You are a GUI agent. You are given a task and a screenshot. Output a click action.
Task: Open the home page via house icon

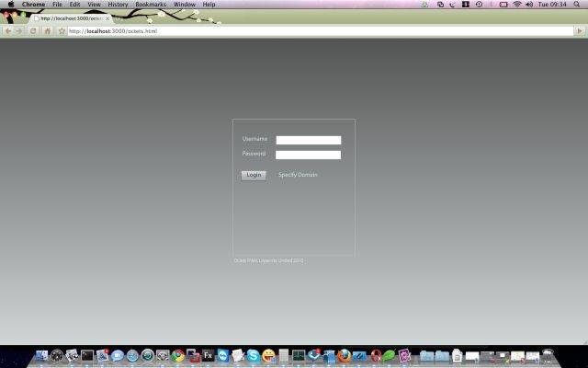(48, 31)
